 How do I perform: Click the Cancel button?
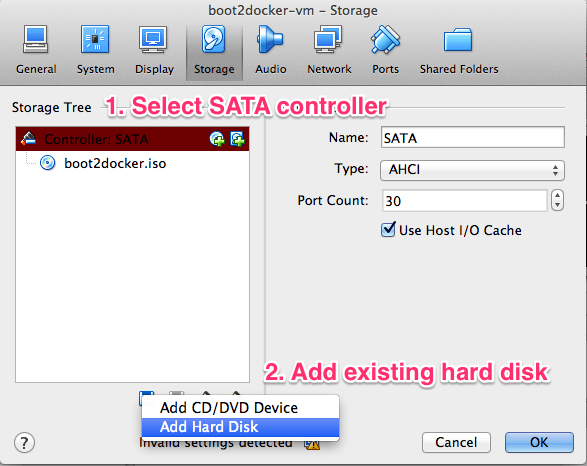click(456, 442)
